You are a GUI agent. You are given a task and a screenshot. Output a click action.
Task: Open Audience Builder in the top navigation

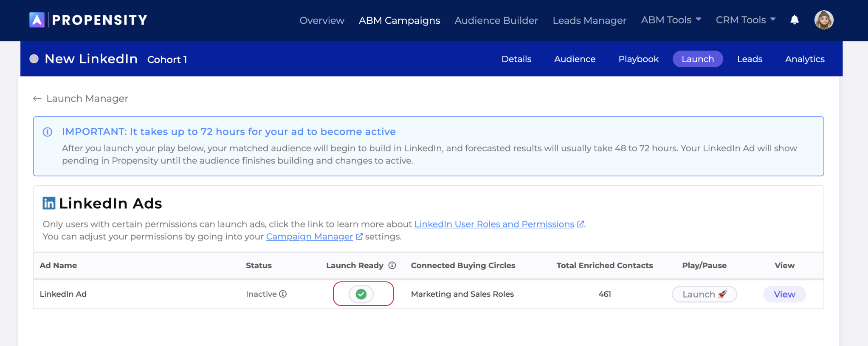[x=496, y=20]
